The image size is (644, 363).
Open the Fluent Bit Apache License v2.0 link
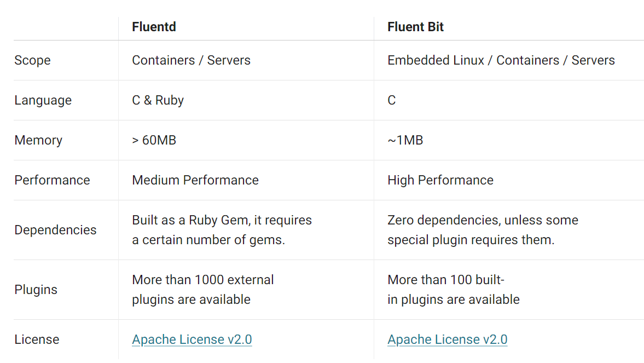[447, 339]
